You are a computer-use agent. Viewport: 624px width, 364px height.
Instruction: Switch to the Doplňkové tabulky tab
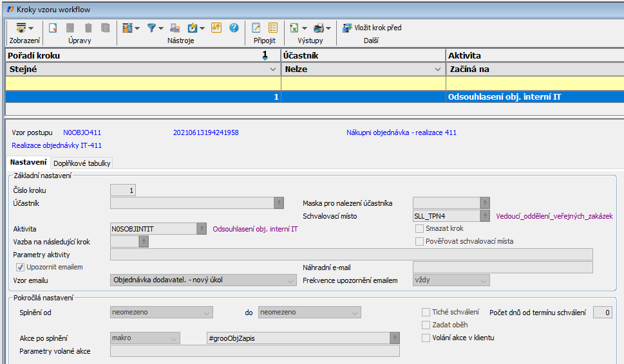[82, 163]
